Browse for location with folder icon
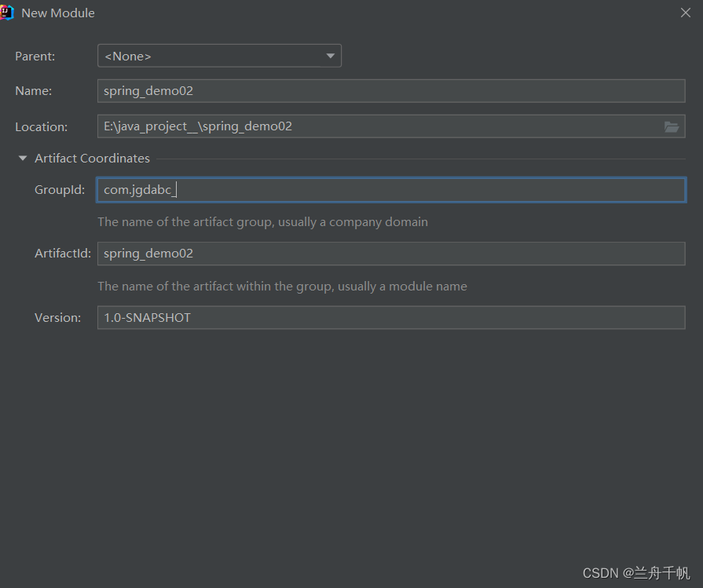Image resolution: width=703 pixels, height=588 pixels. point(671,127)
